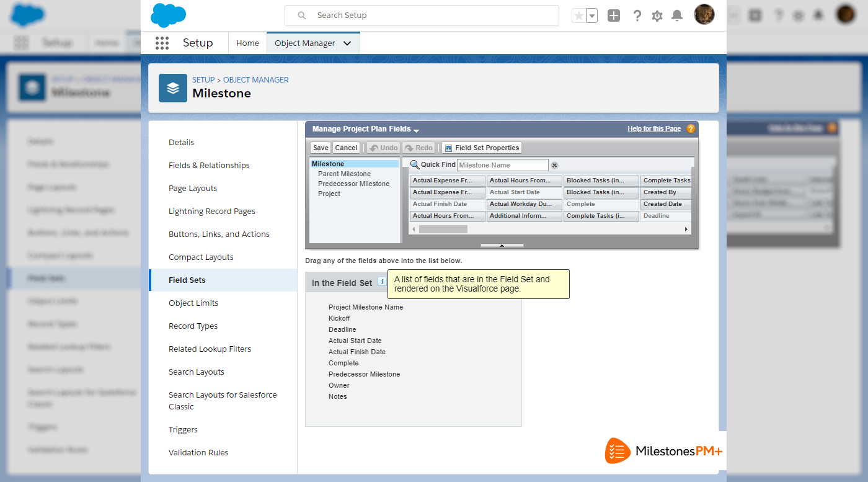The width and height of the screenshot is (868, 482).
Task: Select Milestone in the object tree
Action: pyautogui.click(x=355, y=164)
